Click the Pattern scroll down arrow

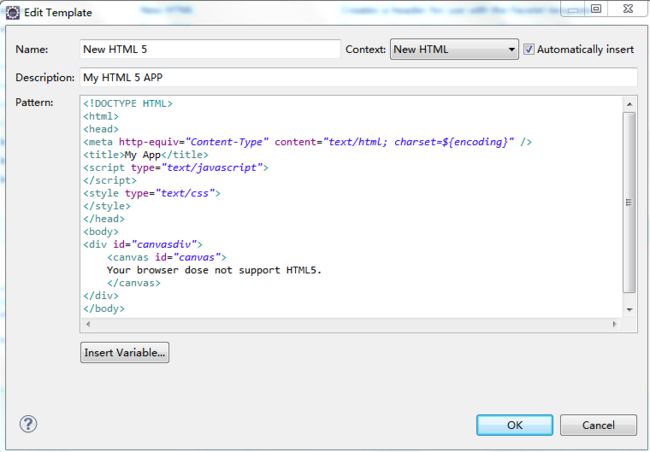(x=629, y=310)
